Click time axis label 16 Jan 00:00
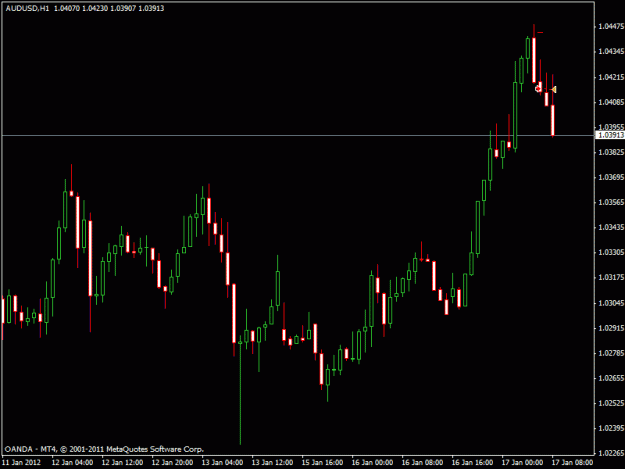Screen dimensions: 625x469 tap(372, 462)
